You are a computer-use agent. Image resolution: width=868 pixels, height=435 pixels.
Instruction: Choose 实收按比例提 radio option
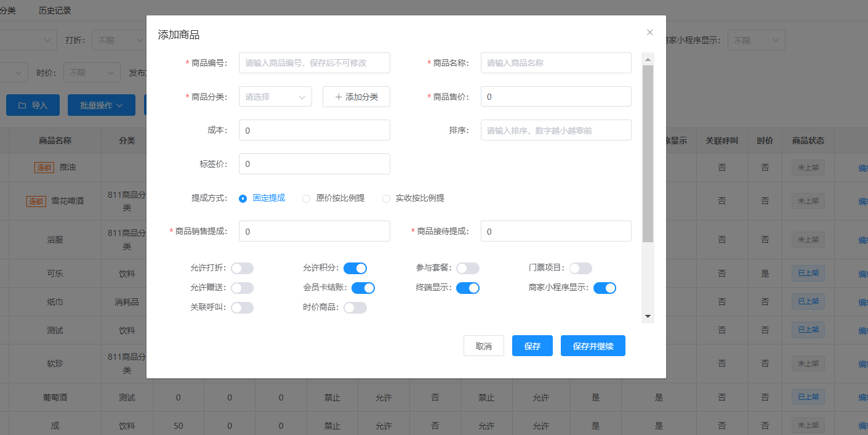(386, 198)
